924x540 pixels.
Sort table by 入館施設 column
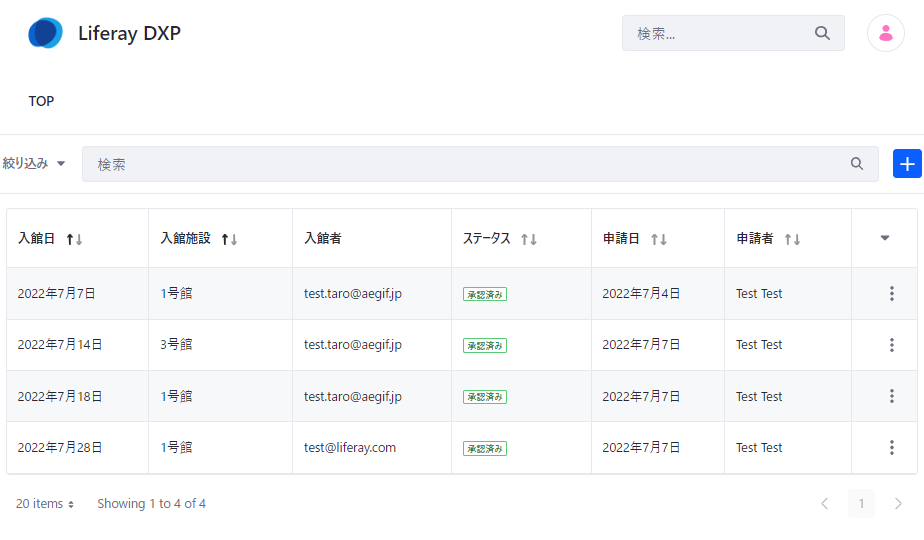tap(229, 239)
